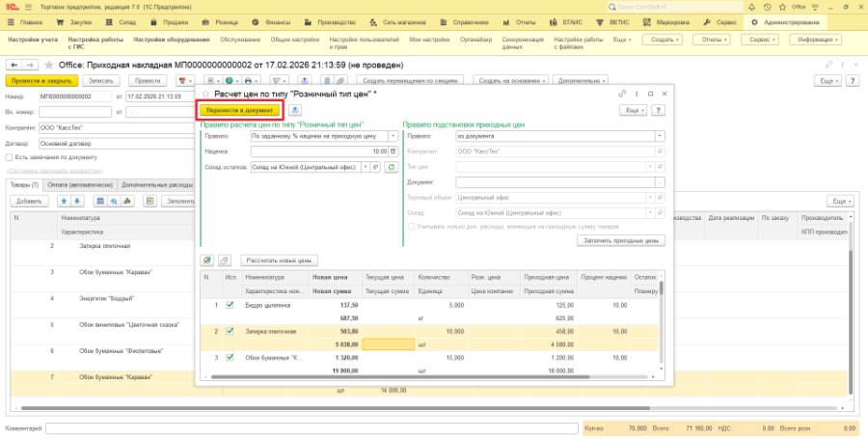This screenshot has width=868, height=439.
Task: Click the link icon in dialog header
Action: (622, 95)
